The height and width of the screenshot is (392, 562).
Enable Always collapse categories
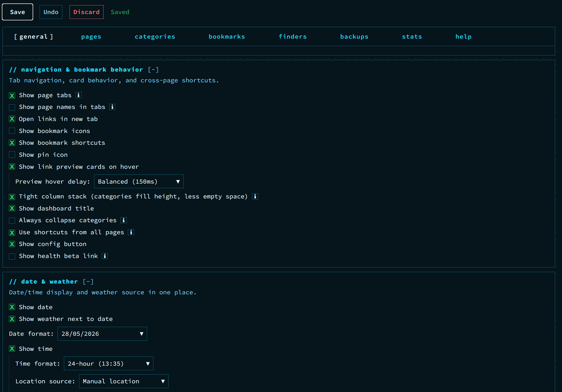point(12,220)
